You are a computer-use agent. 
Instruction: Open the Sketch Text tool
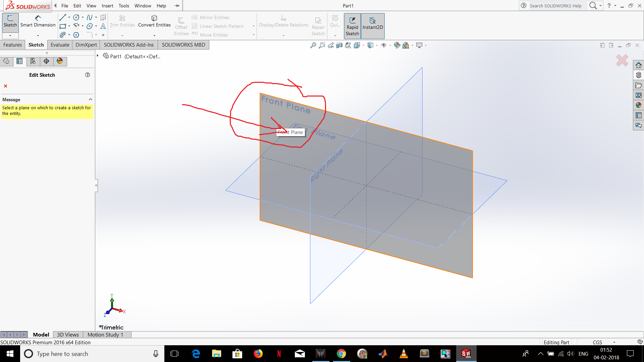(103, 26)
